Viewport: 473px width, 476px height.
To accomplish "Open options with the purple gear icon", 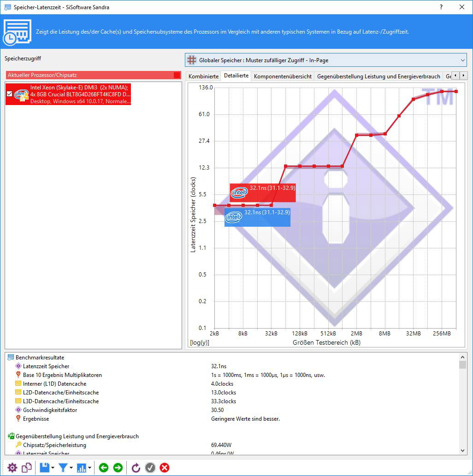I will 12,468.
